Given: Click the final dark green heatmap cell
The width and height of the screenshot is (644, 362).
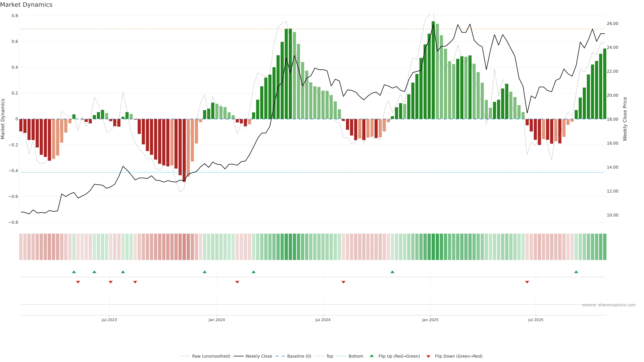Looking at the screenshot, I should (x=604, y=247).
